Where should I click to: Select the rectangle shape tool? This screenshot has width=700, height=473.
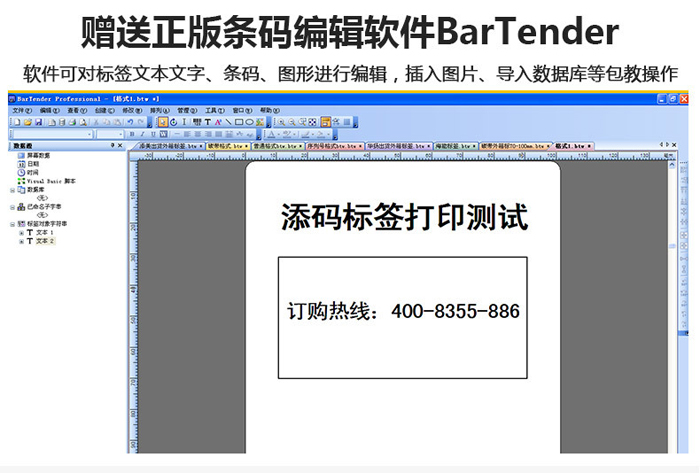tap(238, 122)
